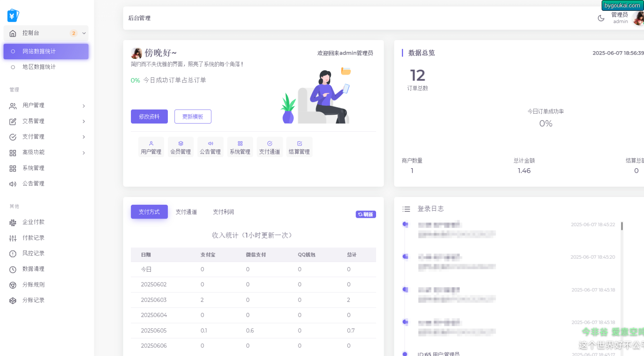The image size is (644, 356).
Task: Expand the 交易管理 sidebar submenu
Action: pyautogui.click(x=84, y=121)
